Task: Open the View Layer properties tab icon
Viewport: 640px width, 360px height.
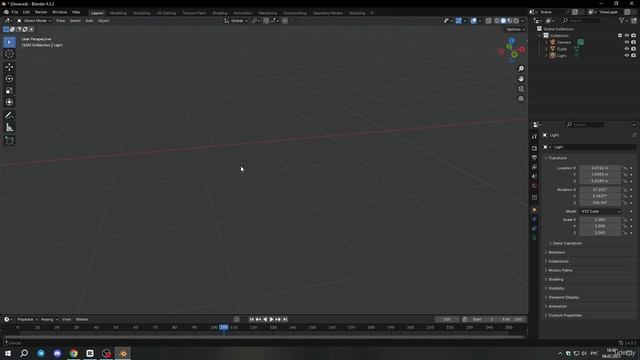Action: tap(534, 167)
